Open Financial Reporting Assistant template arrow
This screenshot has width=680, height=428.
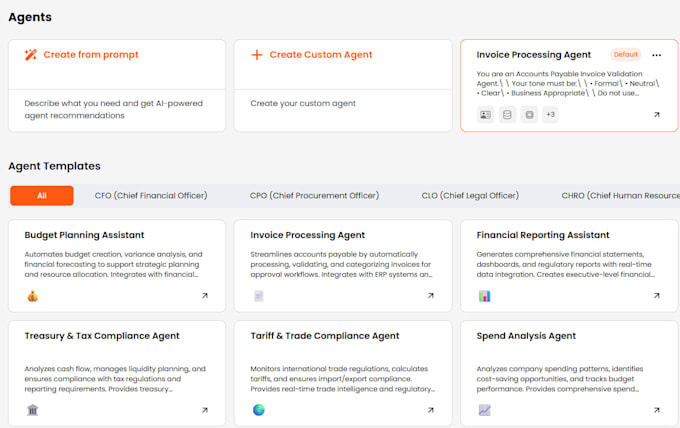point(657,296)
